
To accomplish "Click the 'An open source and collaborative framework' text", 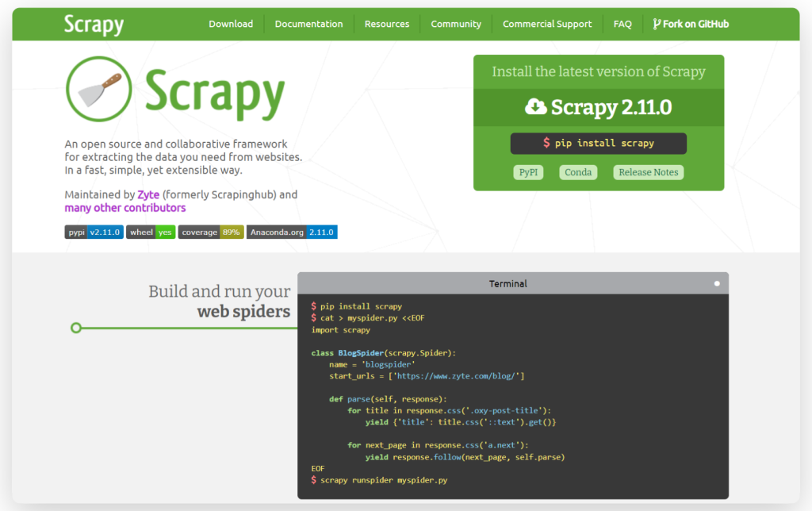I will 176,144.
